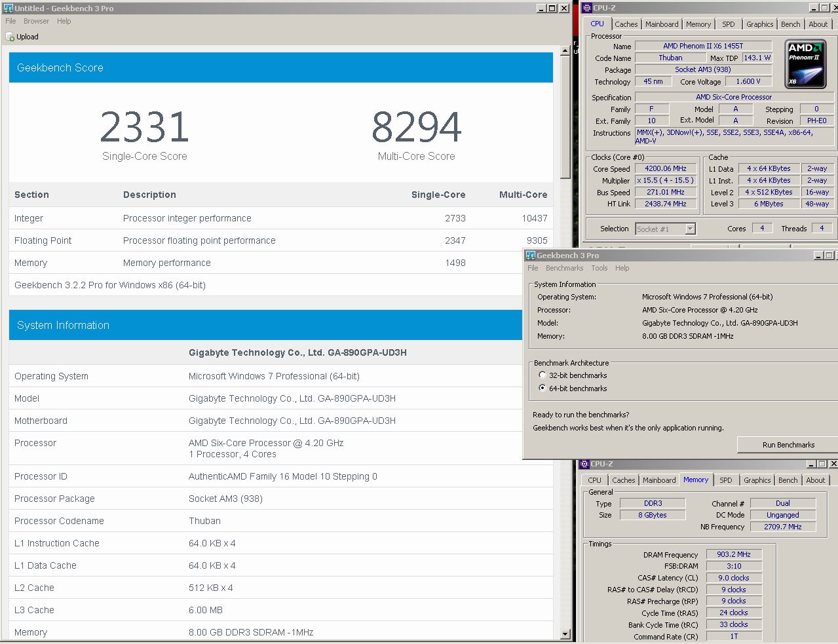
Task: Click the HT Link value 2438.74 MHz
Action: pos(665,204)
